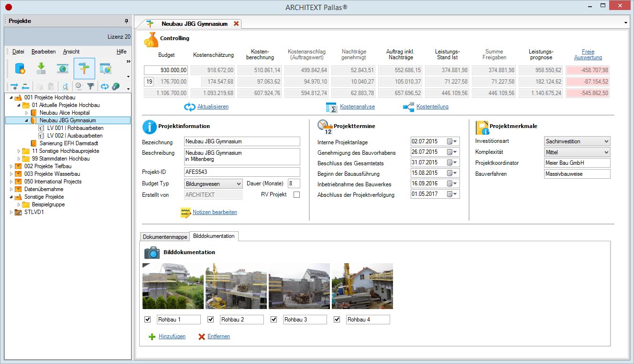The image size is (634, 364).
Task: Close the Neubau JBG Gymnasium tab
Action: [x=236, y=23]
